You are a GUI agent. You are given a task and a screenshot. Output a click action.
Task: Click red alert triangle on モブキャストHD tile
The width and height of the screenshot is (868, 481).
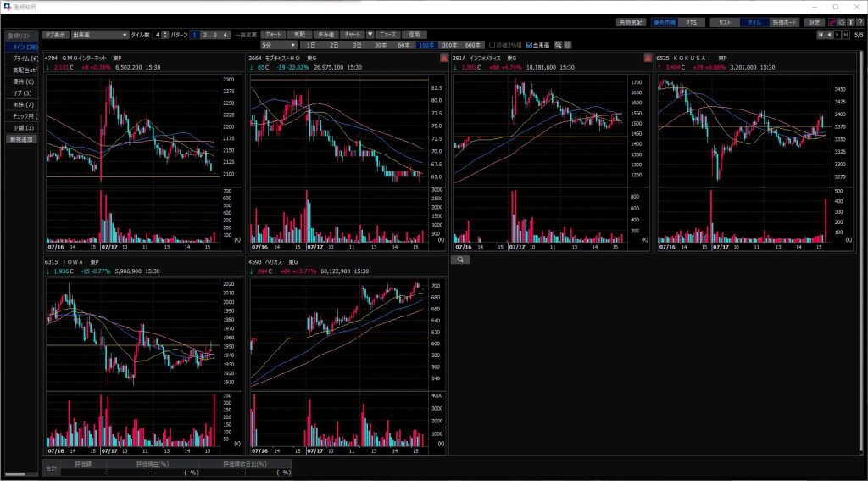coord(443,58)
